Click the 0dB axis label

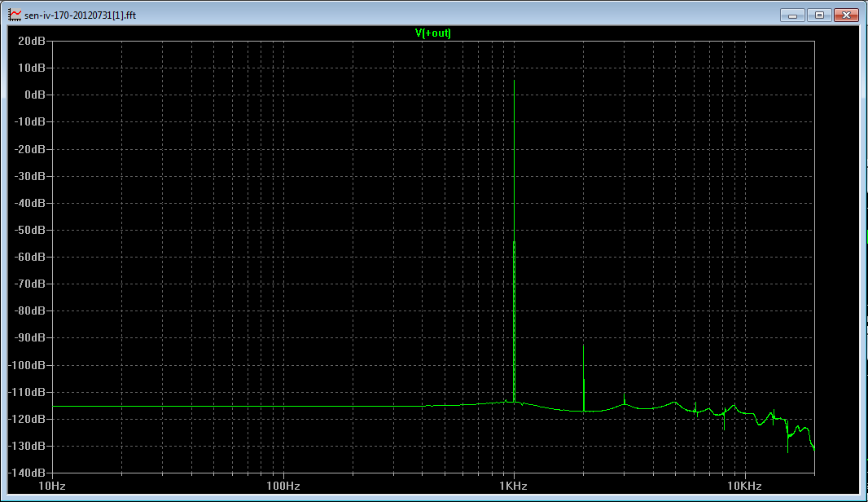(34, 95)
